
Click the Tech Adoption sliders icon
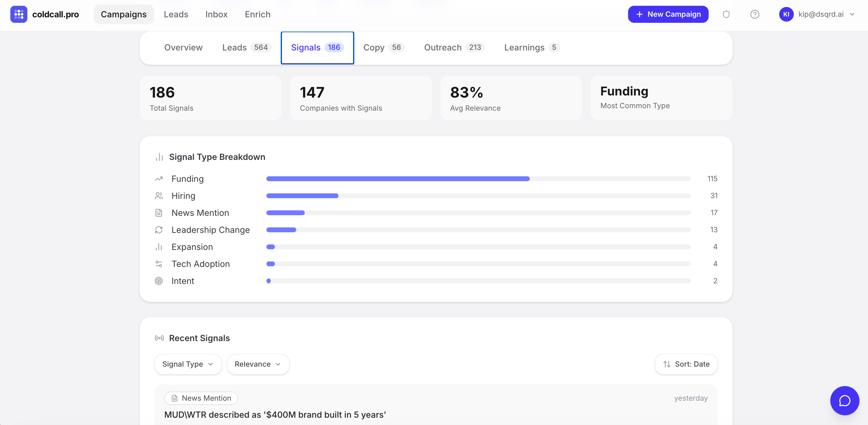(x=159, y=264)
